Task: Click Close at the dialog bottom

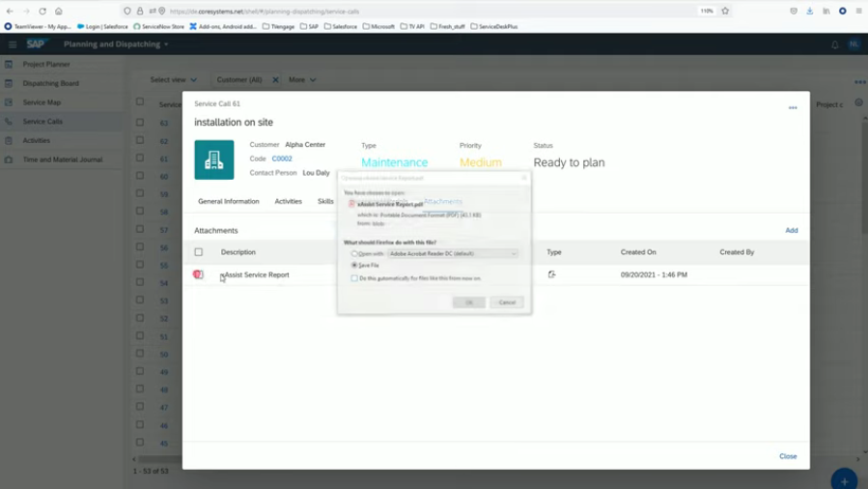Action: click(x=788, y=456)
